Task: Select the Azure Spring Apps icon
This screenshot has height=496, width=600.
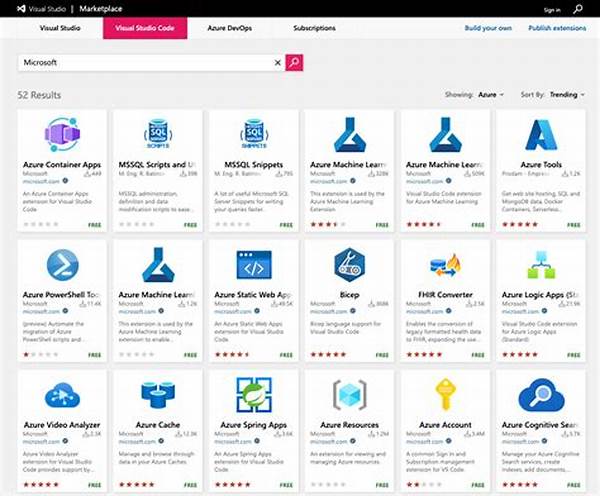Action: coord(253,395)
